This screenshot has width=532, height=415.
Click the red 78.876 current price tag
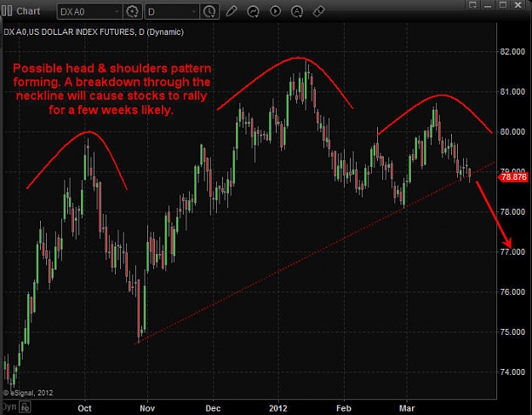(x=513, y=177)
